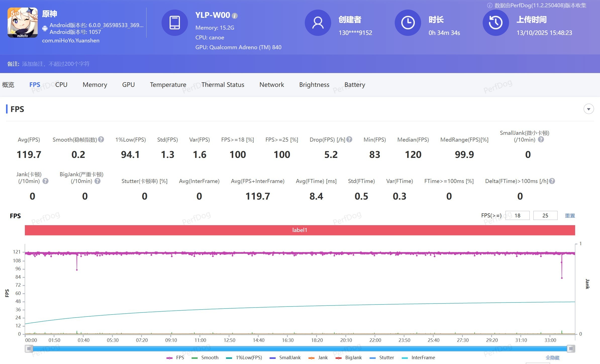
Task: Switch to the Temperature tab
Action: click(x=168, y=85)
